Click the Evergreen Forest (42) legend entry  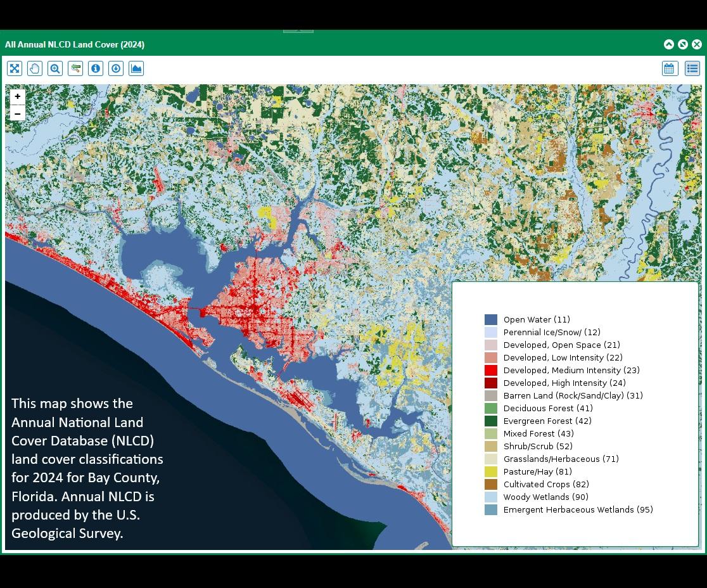click(x=547, y=421)
